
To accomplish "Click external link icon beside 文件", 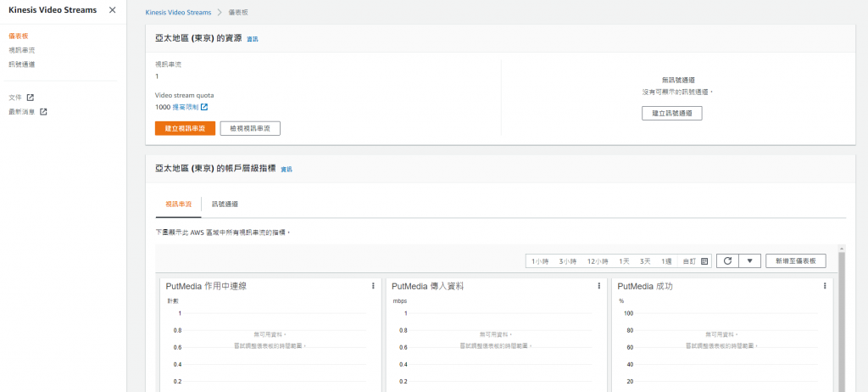I will (x=31, y=98).
